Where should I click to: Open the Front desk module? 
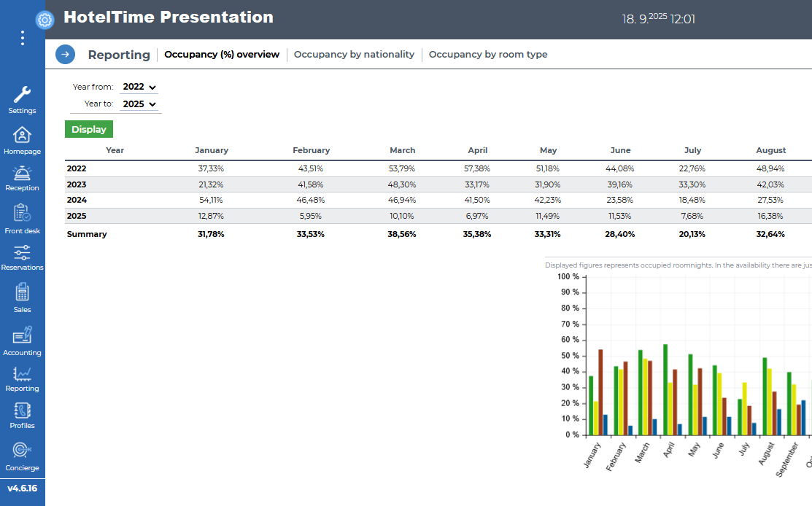[x=22, y=214]
